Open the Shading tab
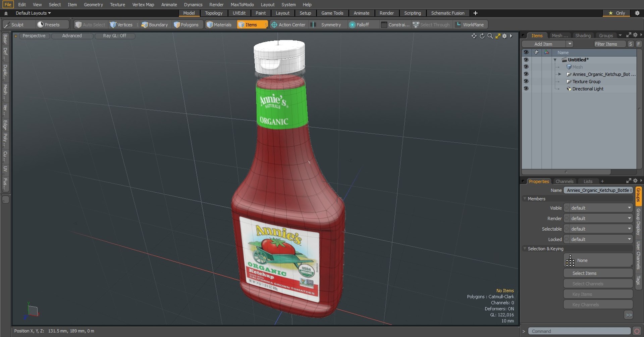 583,36
